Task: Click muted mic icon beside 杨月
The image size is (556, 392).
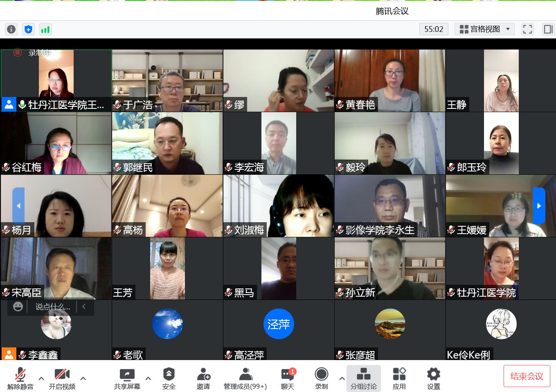Action: tap(6, 230)
